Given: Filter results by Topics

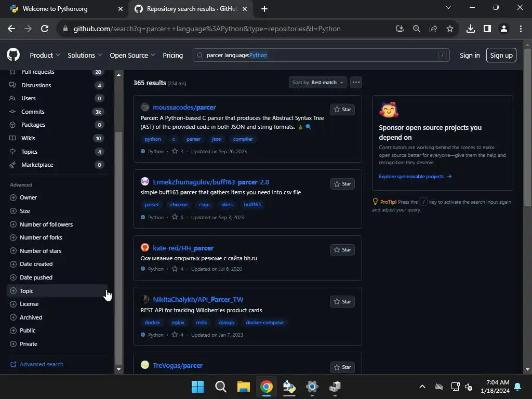Looking at the screenshot, I should [57, 152].
